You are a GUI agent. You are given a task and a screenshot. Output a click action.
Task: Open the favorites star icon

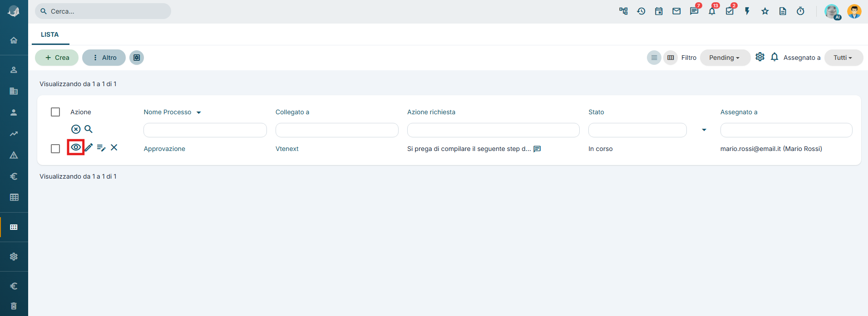pos(765,11)
